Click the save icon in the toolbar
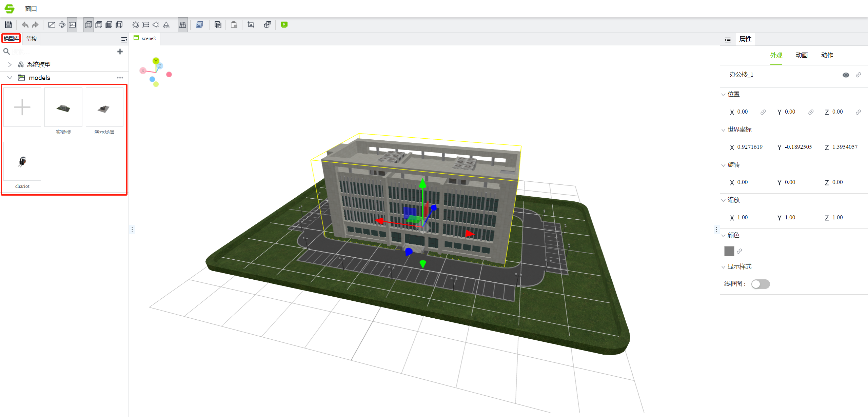 8,25
